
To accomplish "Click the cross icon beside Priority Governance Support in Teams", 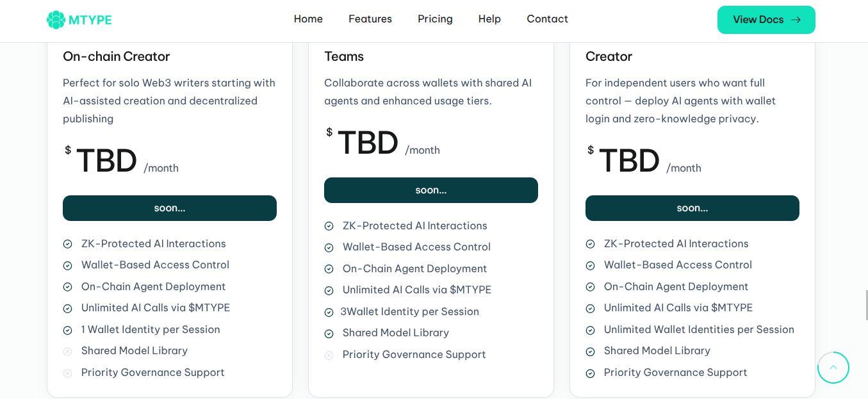I will [329, 354].
